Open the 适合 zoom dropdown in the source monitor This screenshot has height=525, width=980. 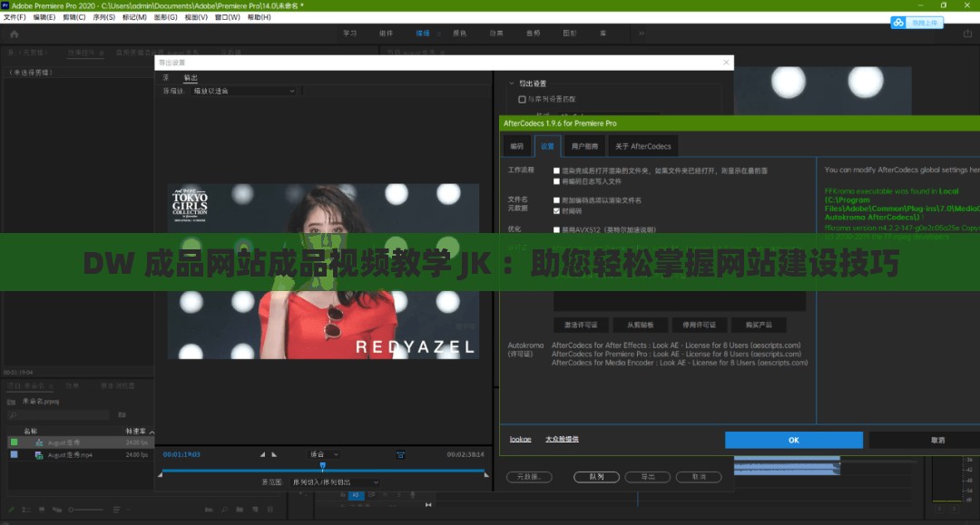327,454
